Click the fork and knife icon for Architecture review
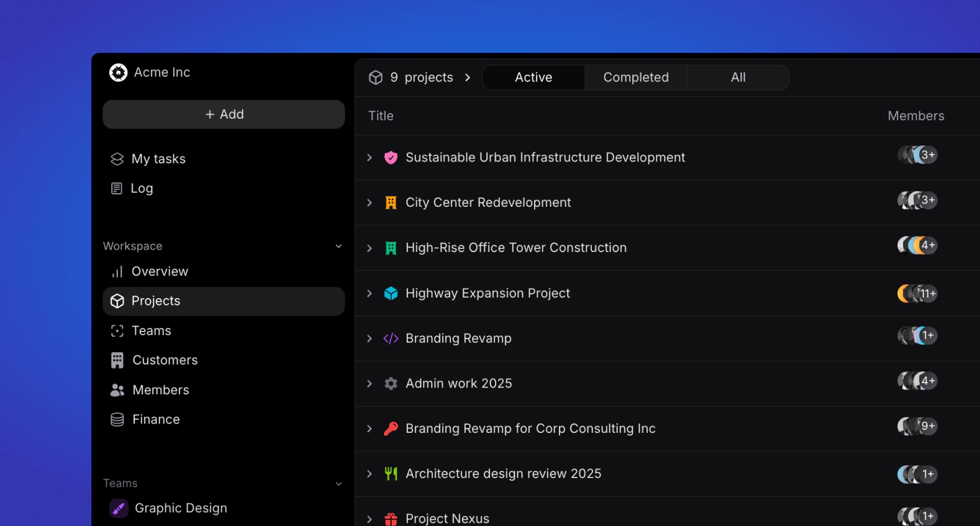Screen dimensions: 980x526 click(x=391, y=474)
